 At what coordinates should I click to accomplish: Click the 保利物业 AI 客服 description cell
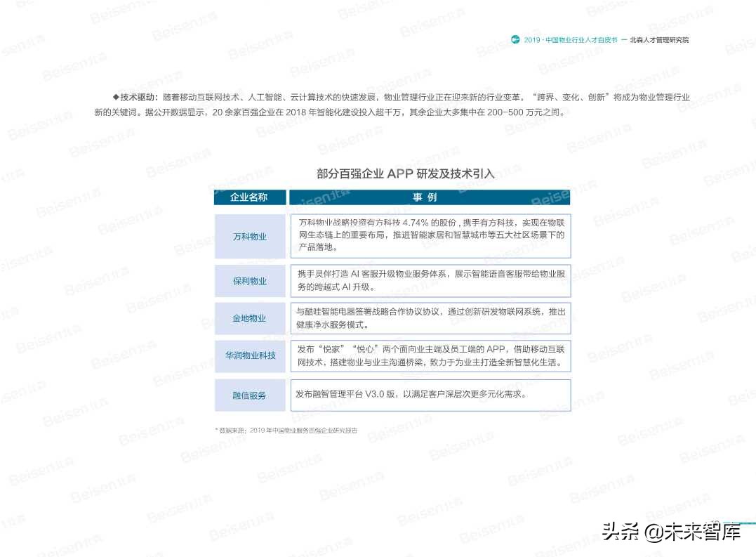(430, 280)
